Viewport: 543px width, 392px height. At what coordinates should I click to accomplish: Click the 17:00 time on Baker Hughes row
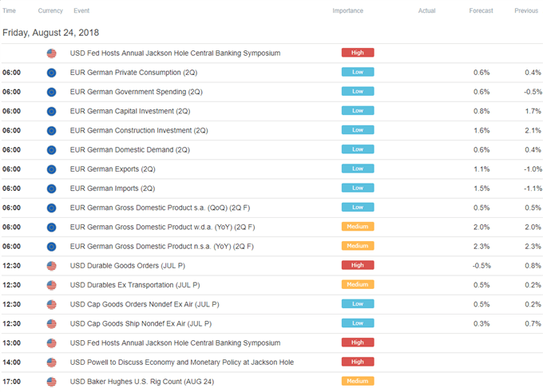pyautogui.click(x=11, y=382)
